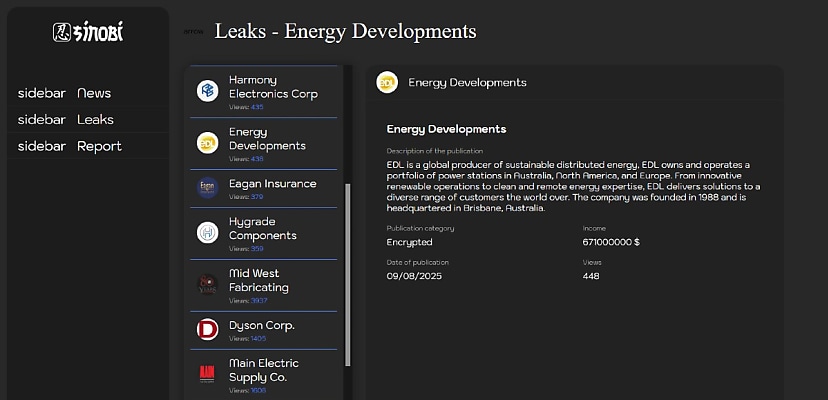Open Dyson Corp. leak entry
The width and height of the screenshot is (828, 400).
[264, 330]
